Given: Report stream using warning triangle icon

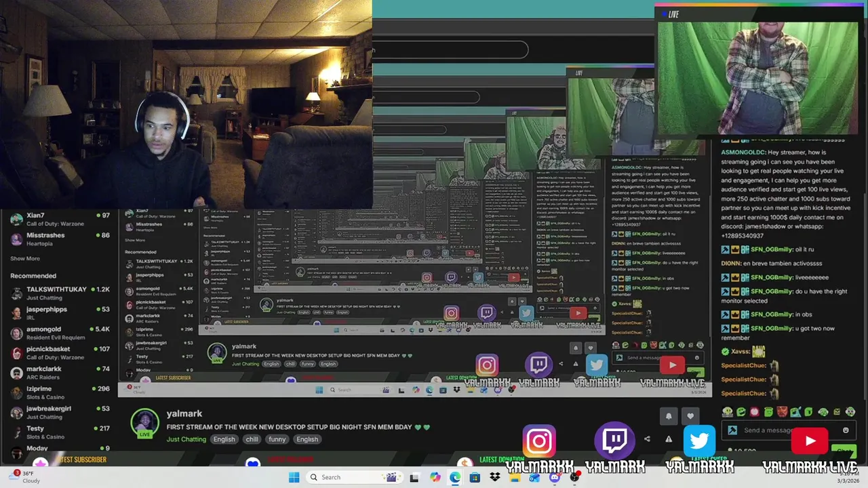Looking at the screenshot, I should 669,439.
